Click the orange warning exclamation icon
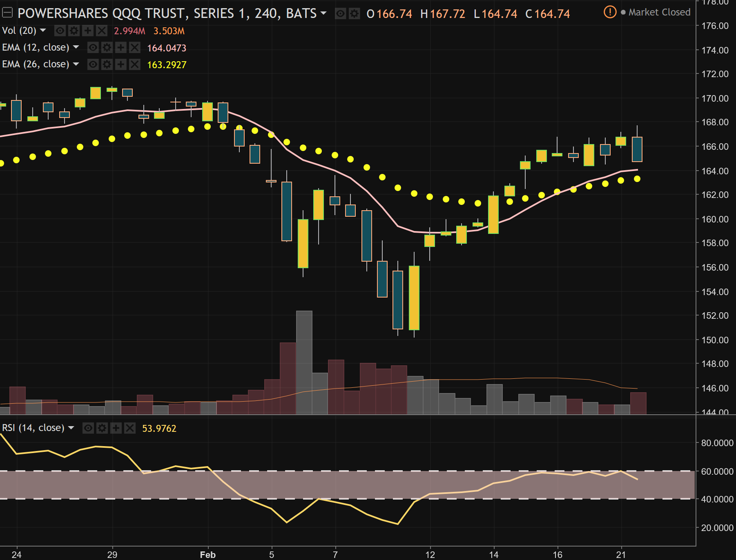This screenshot has height=560, width=736. (610, 12)
